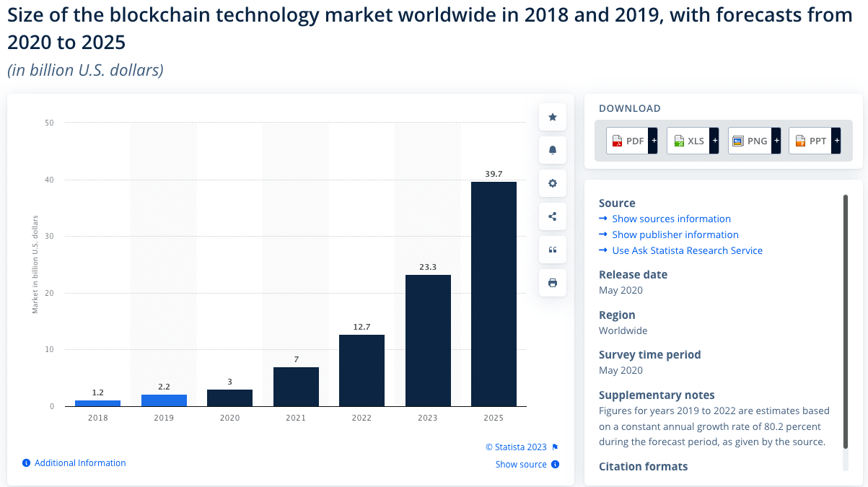The image size is (868, 487).
Task: Expand extra options on the XLS download
Action: tap(714, 141)
